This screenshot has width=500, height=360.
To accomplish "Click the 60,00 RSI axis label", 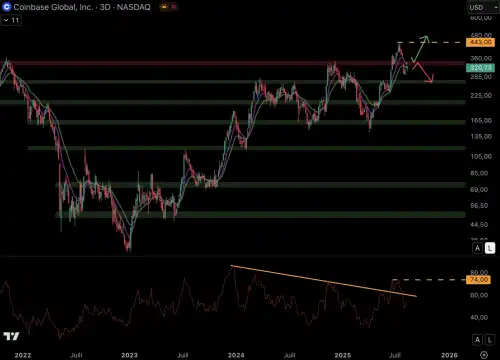I will 479,295.
